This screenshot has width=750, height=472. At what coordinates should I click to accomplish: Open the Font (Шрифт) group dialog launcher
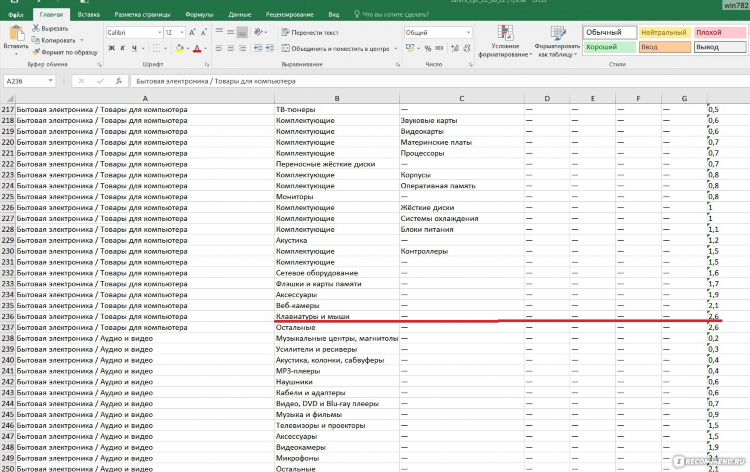click(207, 64)
